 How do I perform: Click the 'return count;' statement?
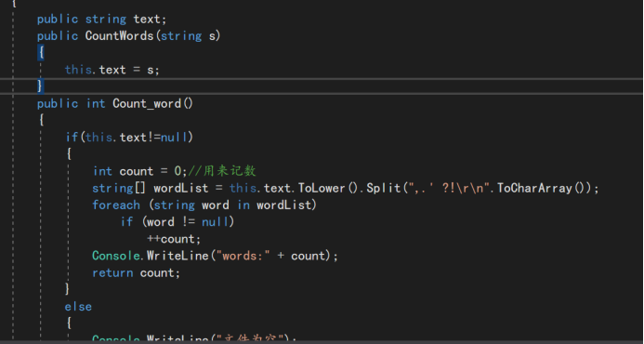tap(136, 273)
